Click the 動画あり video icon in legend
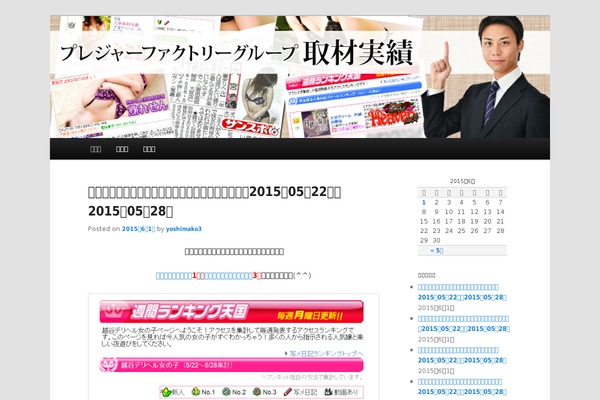Image resolution: width=600 pixels, height=400 pixels. click(x=328, y=392)
